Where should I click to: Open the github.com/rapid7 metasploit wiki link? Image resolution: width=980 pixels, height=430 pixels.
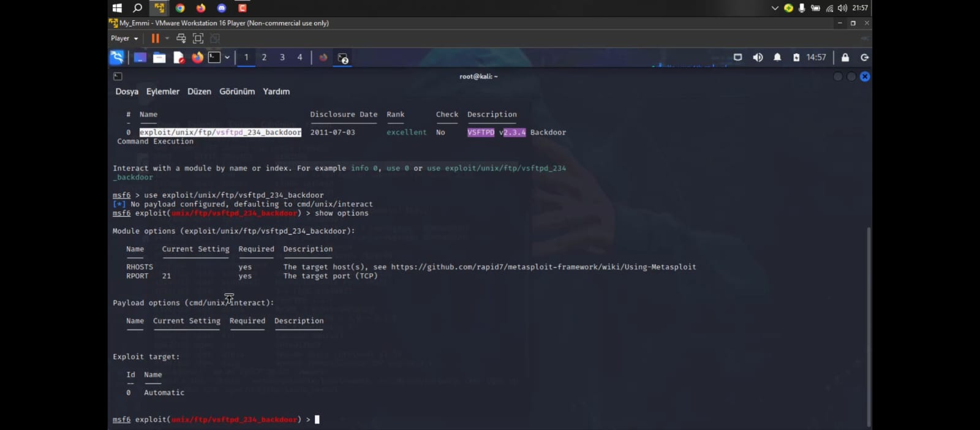pyautogui.click(x=543, y=267)
